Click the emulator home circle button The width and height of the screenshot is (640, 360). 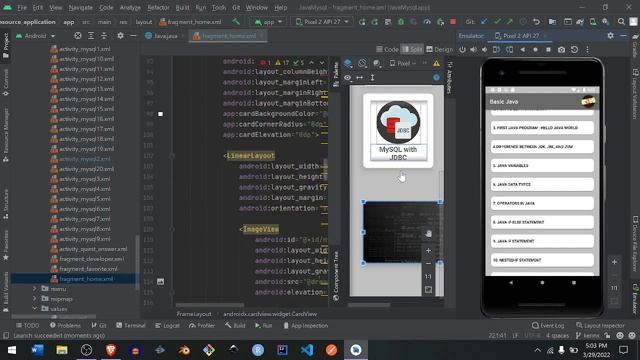[x=536, y=49]
